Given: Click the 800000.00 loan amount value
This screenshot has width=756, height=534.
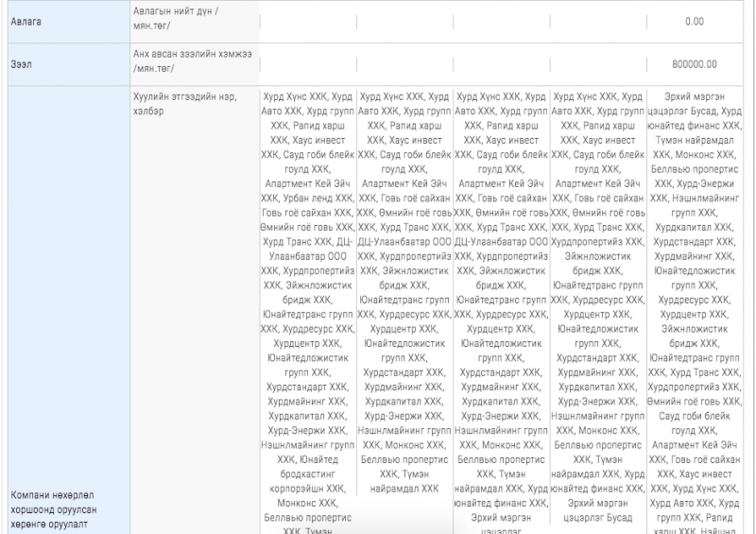Looking at the screenshot, I should coord(695,64).
